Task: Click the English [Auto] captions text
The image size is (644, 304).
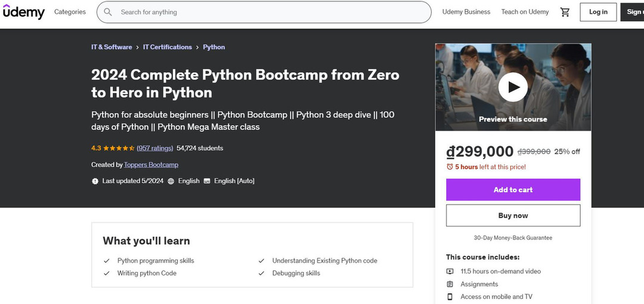Action: [234, 181]
